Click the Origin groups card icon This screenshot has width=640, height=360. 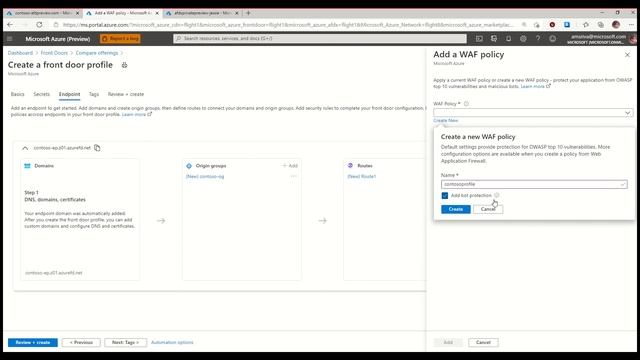(x=189, y=166)
